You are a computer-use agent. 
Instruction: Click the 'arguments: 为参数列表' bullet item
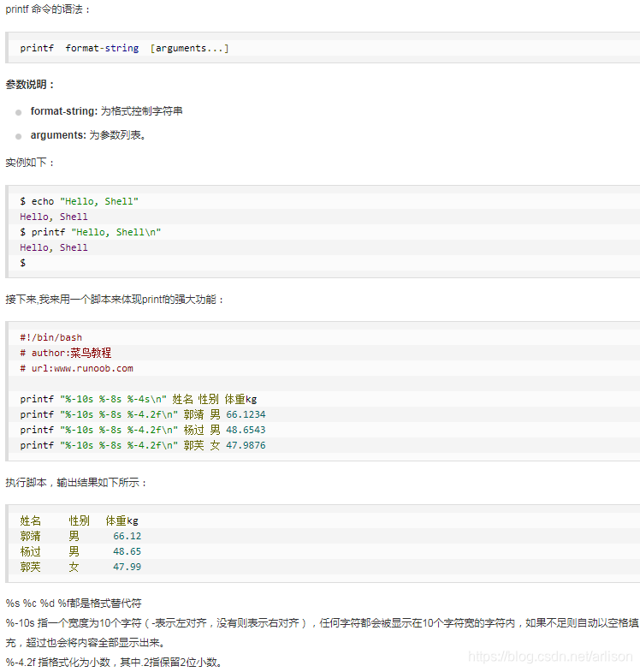click(89, 135)
